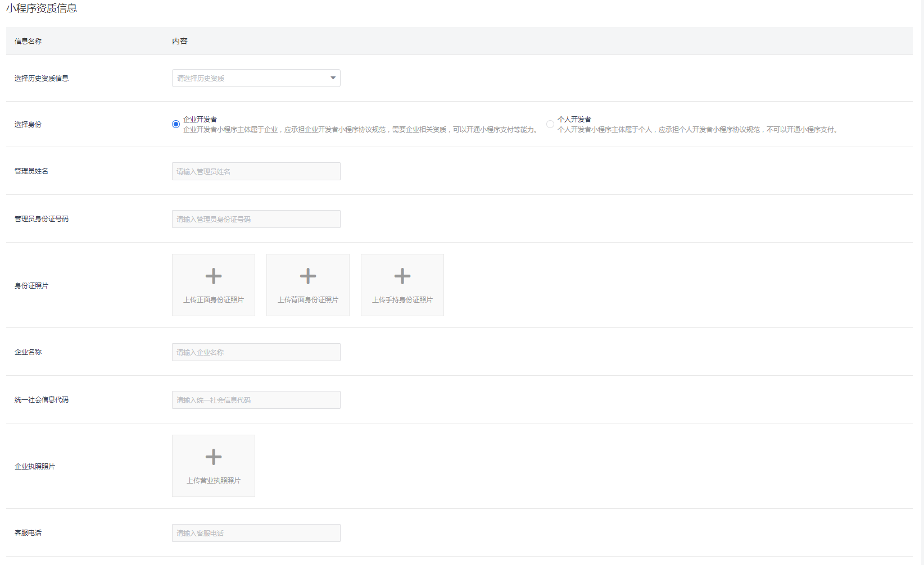The height and width of the screenshot is (565, 924).
Task: Click the plus icon for front ID photo upload
Action: [x=214, y=276]
